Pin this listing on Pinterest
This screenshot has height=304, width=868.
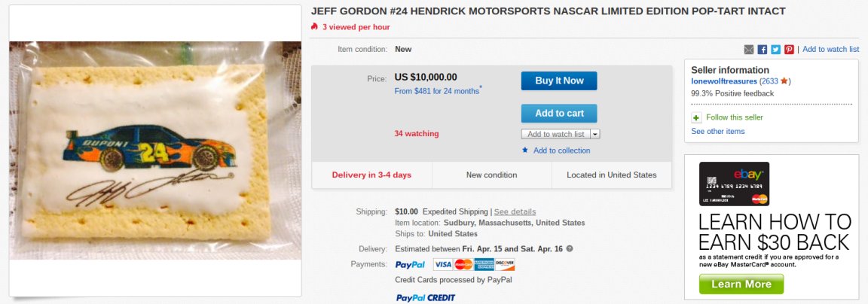789,50
